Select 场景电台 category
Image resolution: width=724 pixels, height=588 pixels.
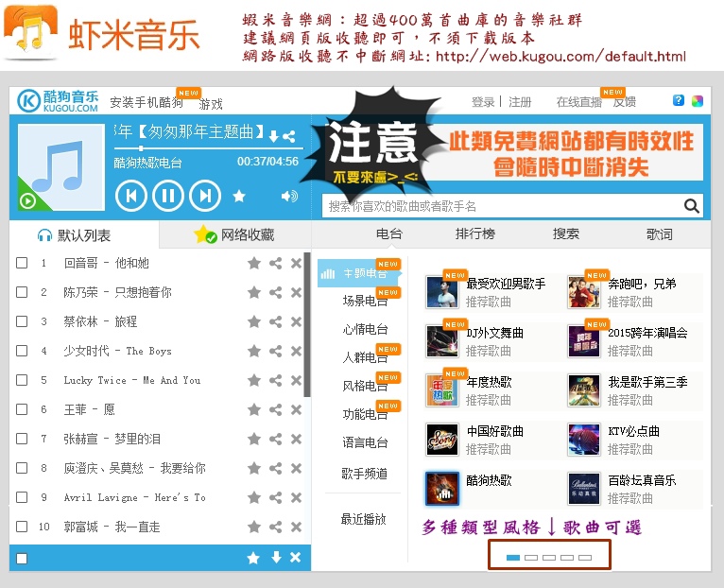pyautogui.click(x=365, y=301)
